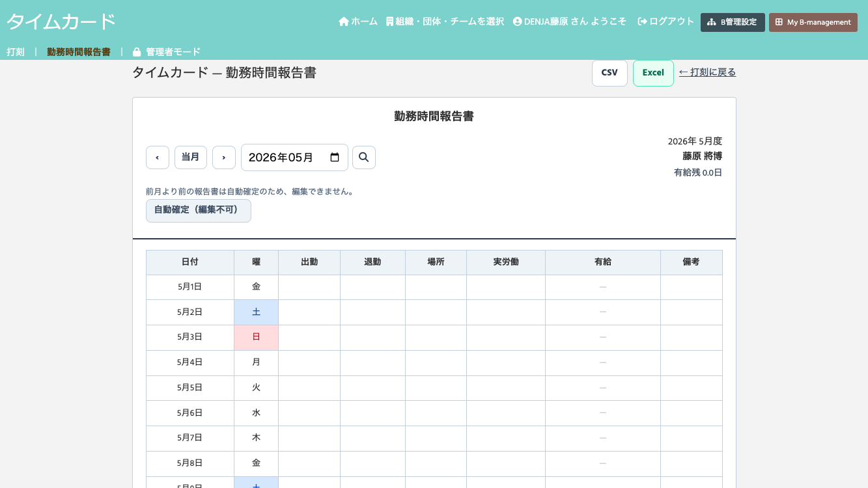The width and height of the screenshot is (868, 488).
Task: Click the 勤務時間報告書 card heading
Action: (434, 116)
